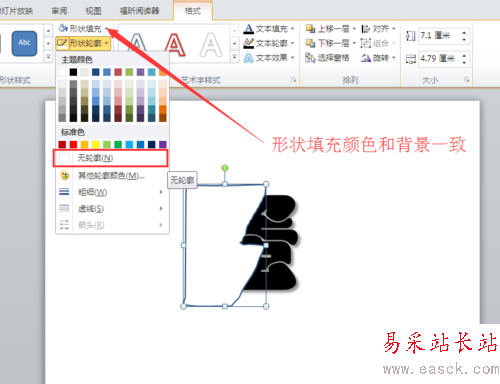The image size is (500, 384).
Task: Click the shape height field 7.1 厘米
Action: pyautogui.click(x=439, y=36)
